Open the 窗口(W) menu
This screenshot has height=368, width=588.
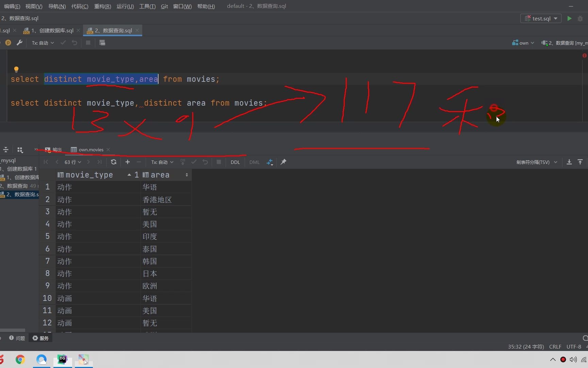click(x=182, y=6)
